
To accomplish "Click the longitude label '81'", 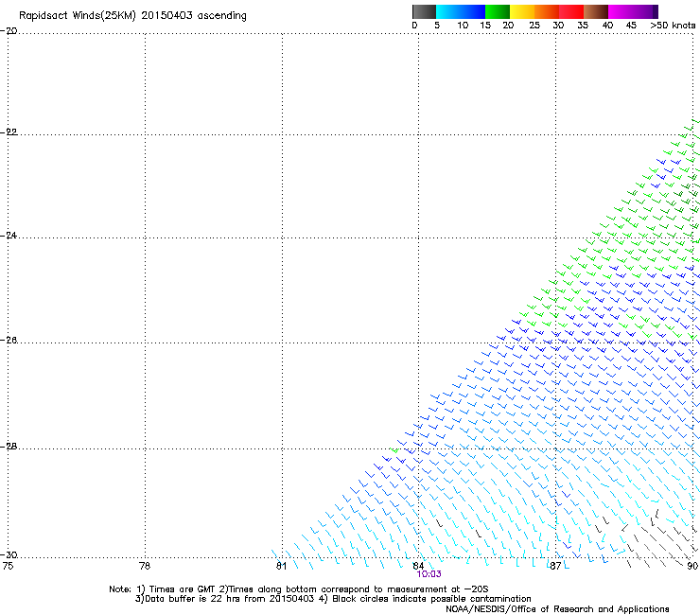I will [281, 566].
